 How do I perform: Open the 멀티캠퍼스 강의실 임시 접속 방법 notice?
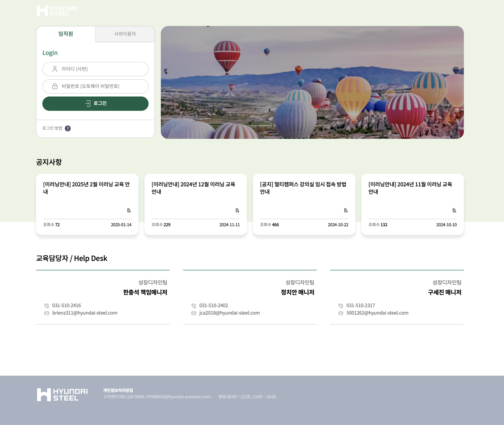303,188
